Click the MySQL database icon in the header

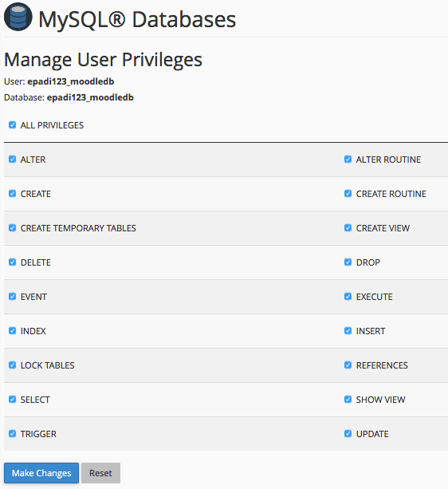[x=18, y=17]
